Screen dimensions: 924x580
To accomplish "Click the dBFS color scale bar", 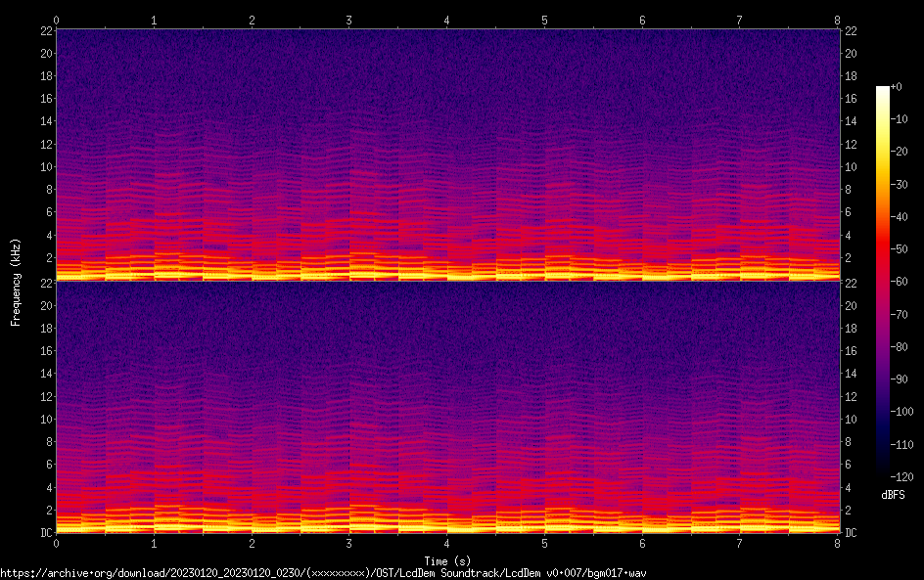I will tap(883, 281).
